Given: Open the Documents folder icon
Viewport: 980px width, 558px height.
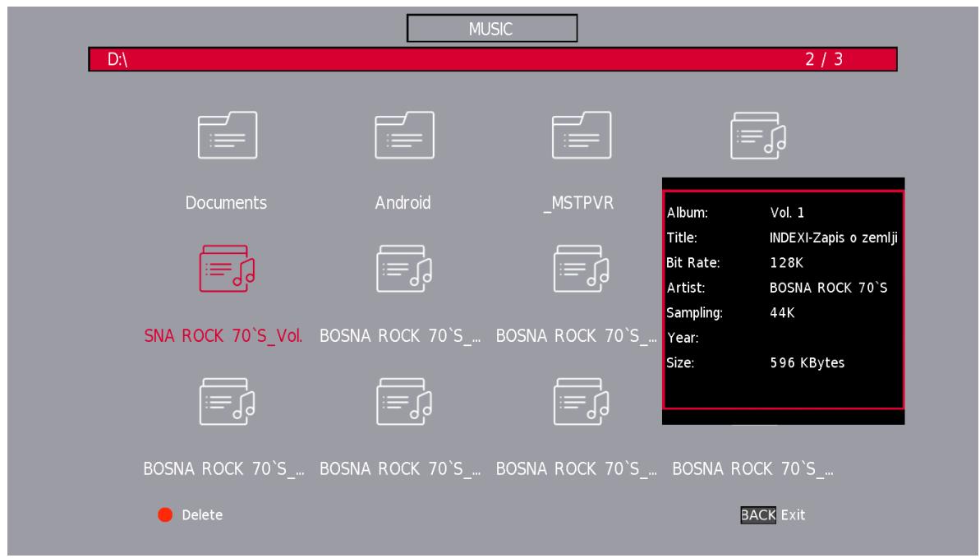Looking at the screenshot, I should point(226,136).
